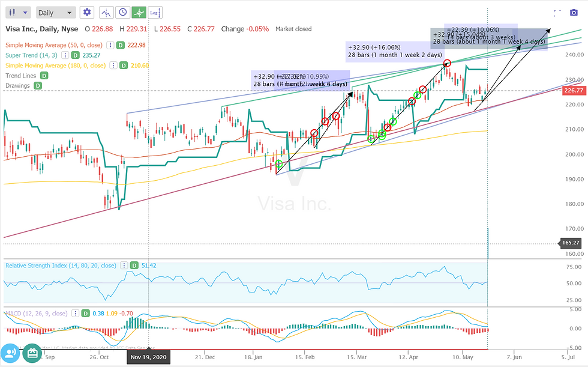This screenshot has height=367, width=588.
Task: Click the camera snapshot icon
Action: (574, 13)
